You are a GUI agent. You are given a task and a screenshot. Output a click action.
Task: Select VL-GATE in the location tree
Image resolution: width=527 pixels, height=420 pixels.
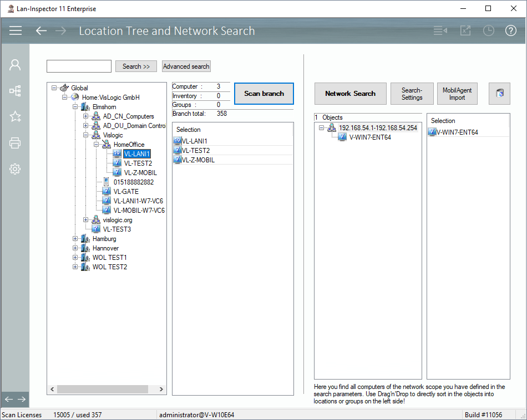[x=125, y=191]
